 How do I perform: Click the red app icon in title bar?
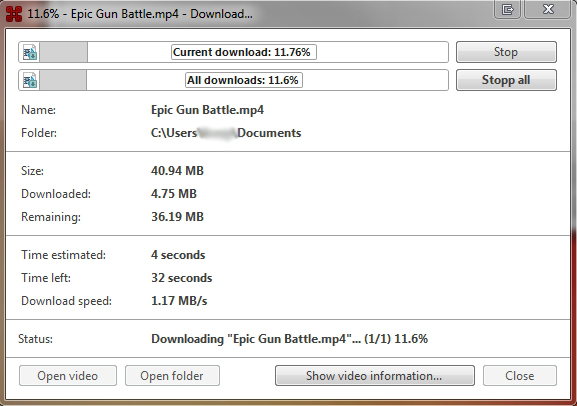click(14, 14)
